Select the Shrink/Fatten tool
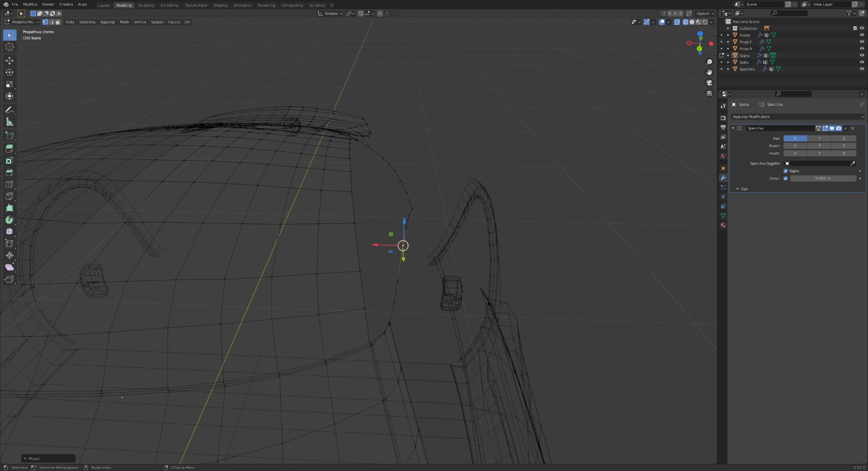Image resolution: width=868 pixels, height=471 pixels. (9, 255)
